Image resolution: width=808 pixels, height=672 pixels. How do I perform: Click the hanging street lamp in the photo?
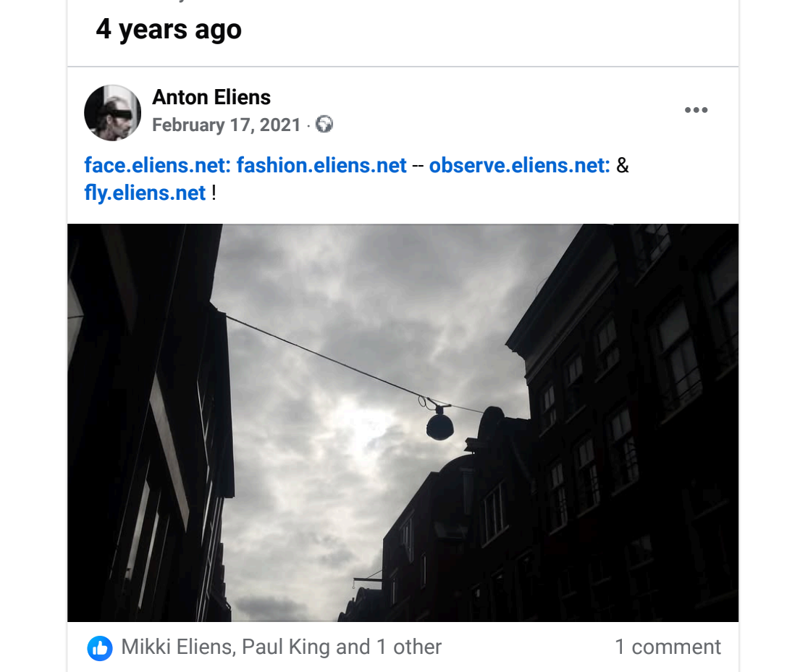point(439,423)
